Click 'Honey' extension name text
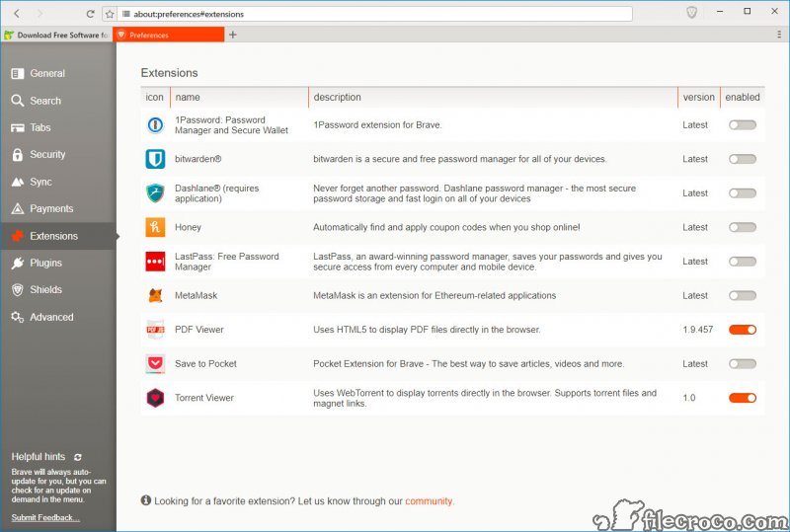Image resolution: width=790 pixels, height=532 pixels. (x=188, y=227)
